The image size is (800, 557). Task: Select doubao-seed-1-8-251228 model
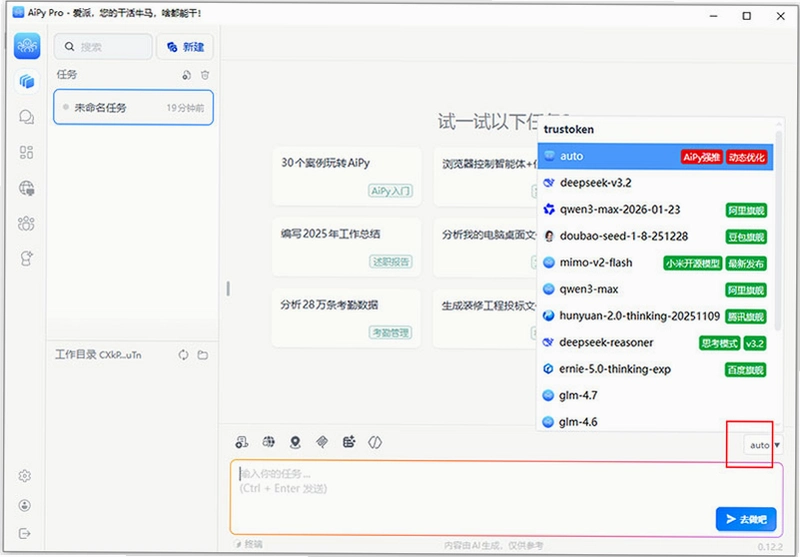pos(656,236)
